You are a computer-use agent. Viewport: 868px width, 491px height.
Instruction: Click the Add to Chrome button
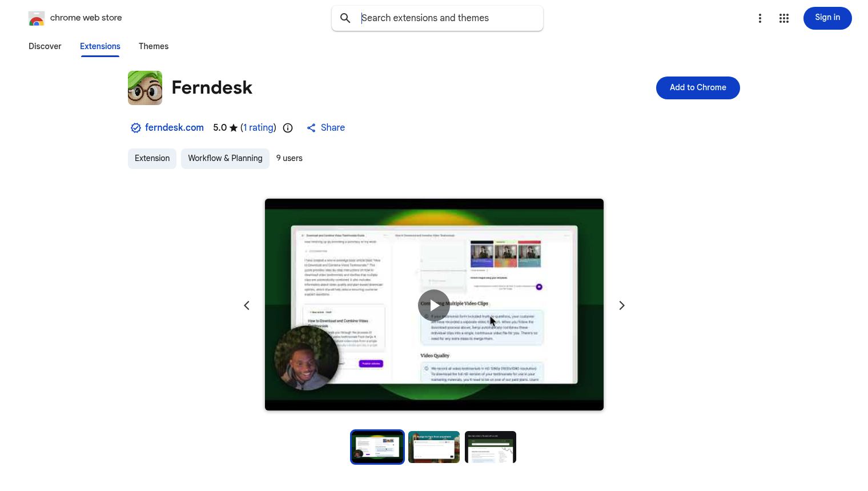coord(698,87)
